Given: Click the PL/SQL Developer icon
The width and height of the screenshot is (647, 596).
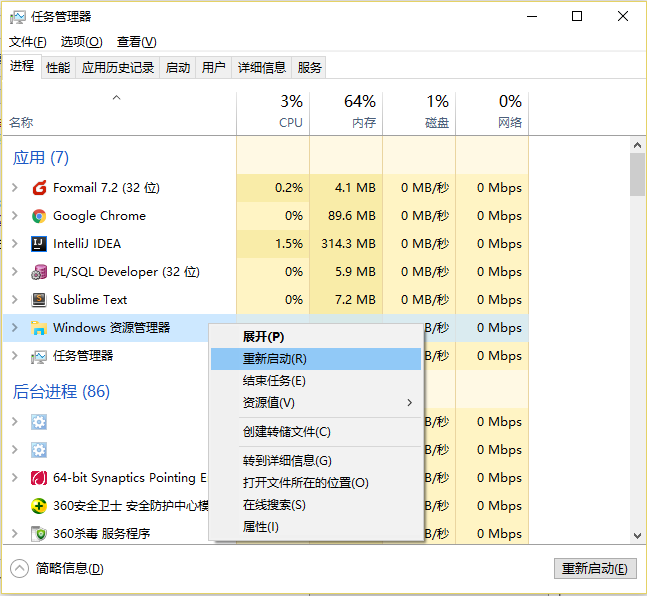Looking at the screenshot, I should [x=39, y=272].
